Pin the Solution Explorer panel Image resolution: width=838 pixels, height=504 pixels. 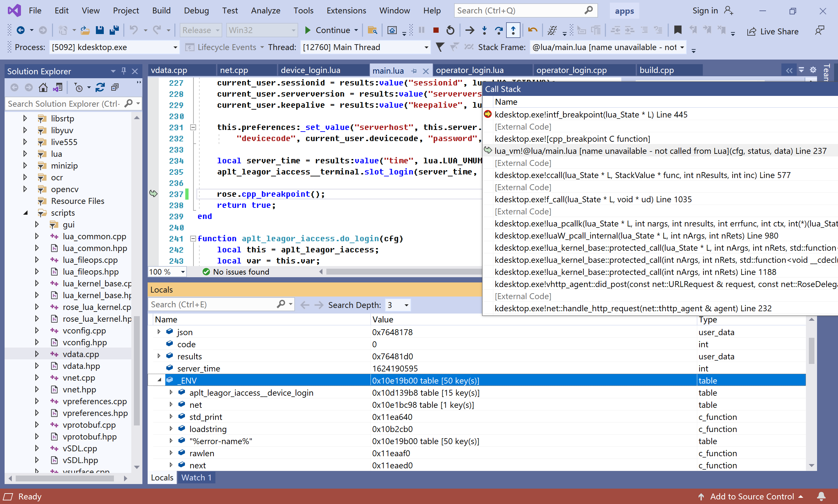click(124, 71)
